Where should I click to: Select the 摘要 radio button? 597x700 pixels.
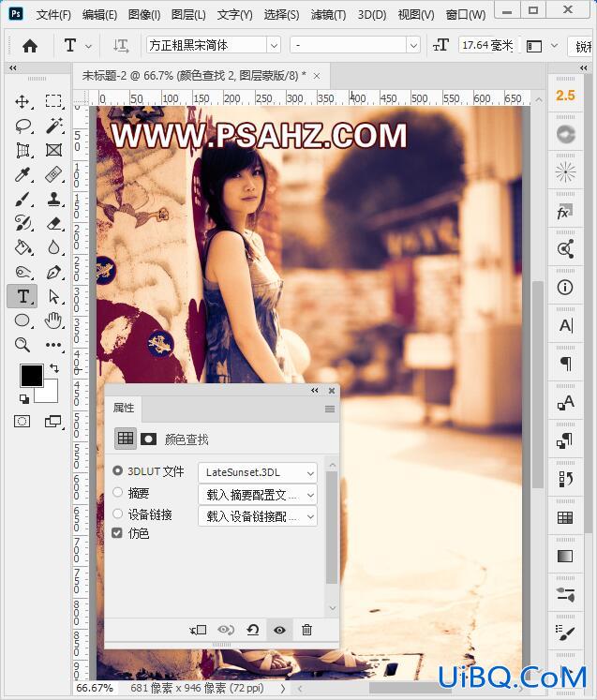117,492
